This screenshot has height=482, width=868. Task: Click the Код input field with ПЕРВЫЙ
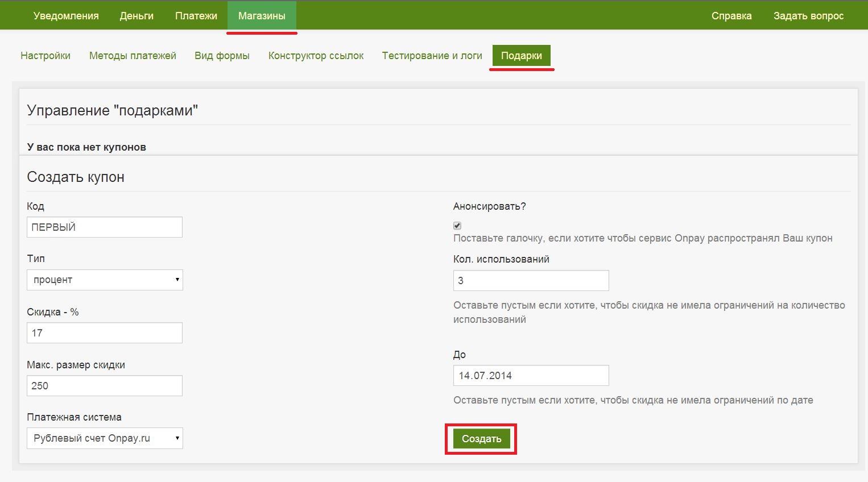pyautogui.click(x=105, y=227)
